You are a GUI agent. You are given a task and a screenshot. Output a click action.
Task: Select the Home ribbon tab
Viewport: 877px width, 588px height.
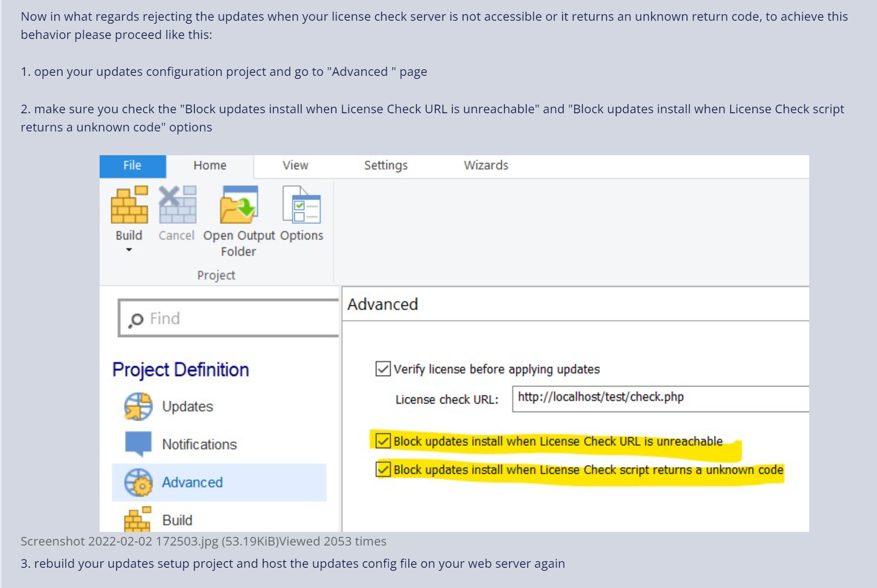pos(210,166)
